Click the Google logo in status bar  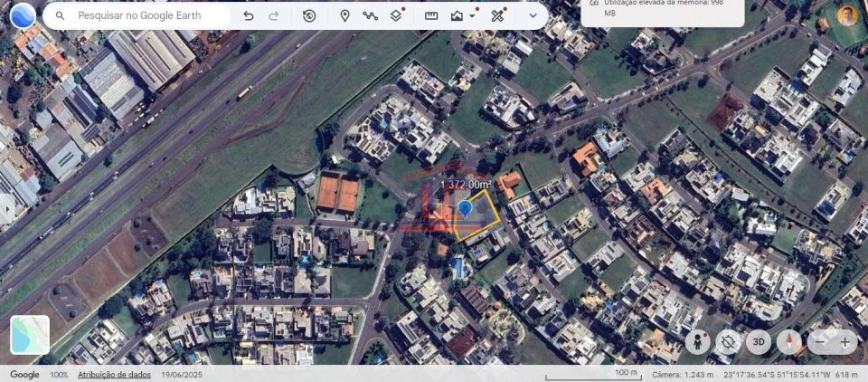pyautogui.click(x=24, y=375)
